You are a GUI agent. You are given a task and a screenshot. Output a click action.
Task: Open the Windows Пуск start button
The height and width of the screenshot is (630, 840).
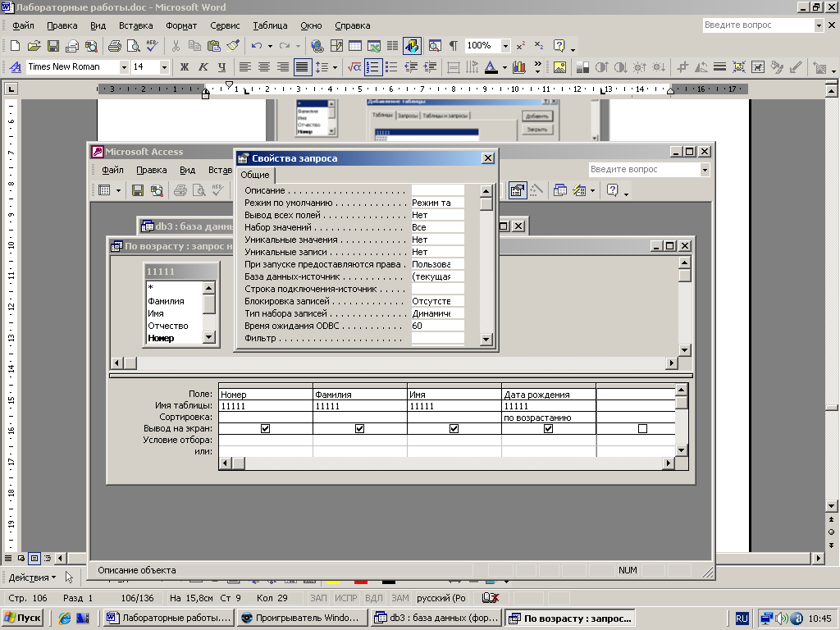(23, 618)
